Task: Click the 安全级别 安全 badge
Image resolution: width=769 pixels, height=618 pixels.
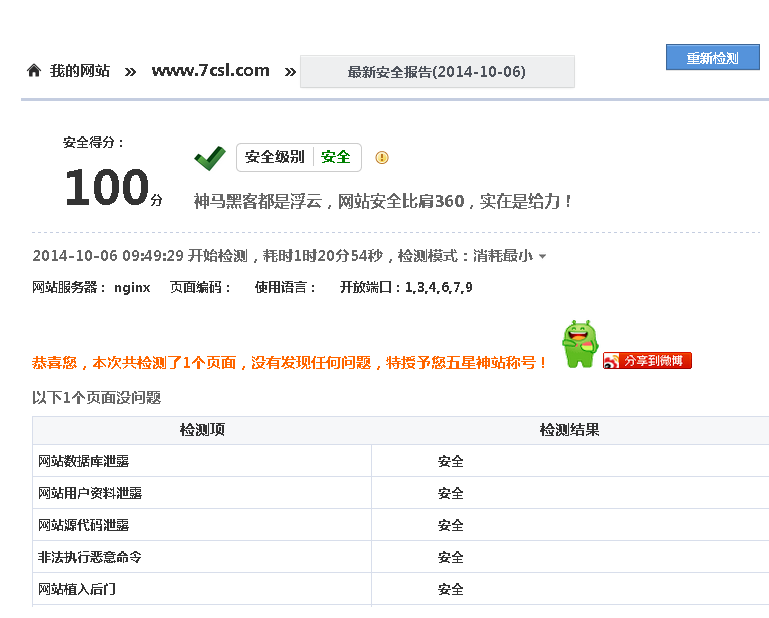Action: (298, 157)
